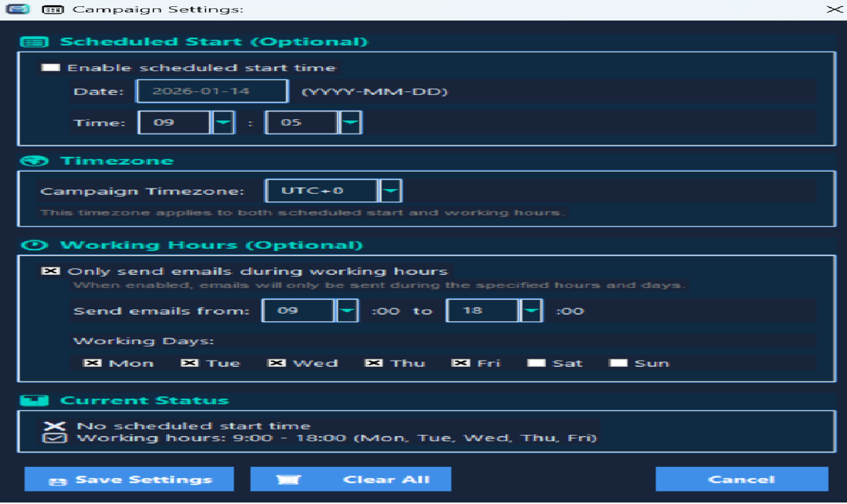847x504 pixels.
Task: Check the Sat working day box
Action: 536,363
